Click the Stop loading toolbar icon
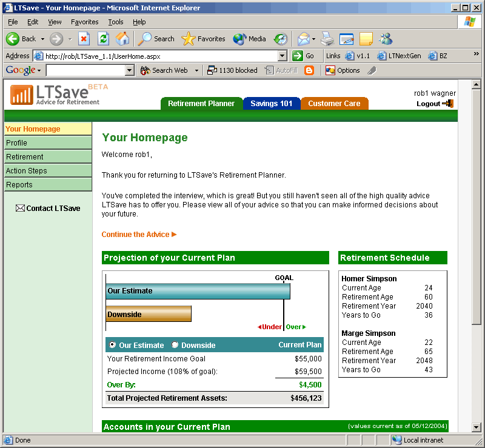The image size is (485, 448). [x=84, y=39]
